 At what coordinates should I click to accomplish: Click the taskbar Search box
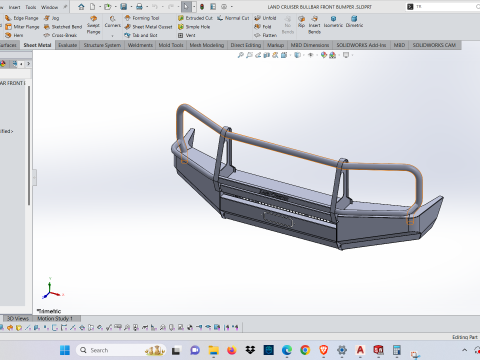pyautogui.click(x=121, y=350)
